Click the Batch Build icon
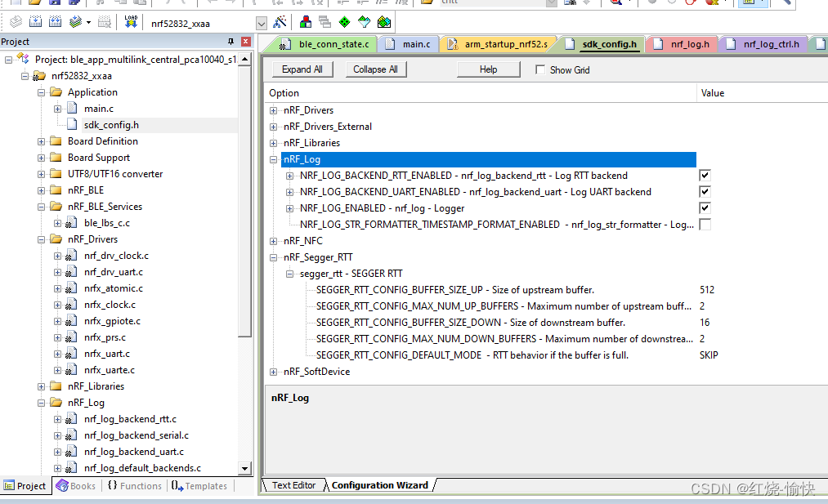828x504 pixels. tap(75, 21)
